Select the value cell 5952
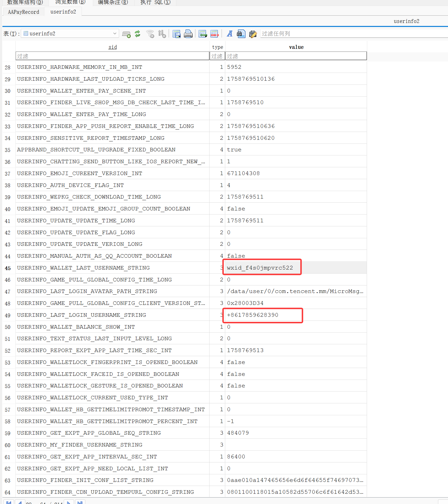Image resolution: width=448 pixels, height=504 pixels. (x=296, y=67)
